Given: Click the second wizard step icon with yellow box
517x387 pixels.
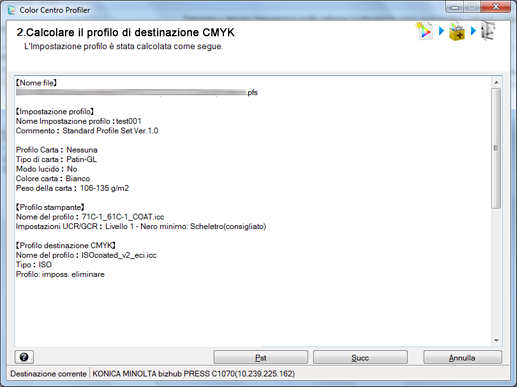Looking at the screenshot, I should click(x=457, y=32).
